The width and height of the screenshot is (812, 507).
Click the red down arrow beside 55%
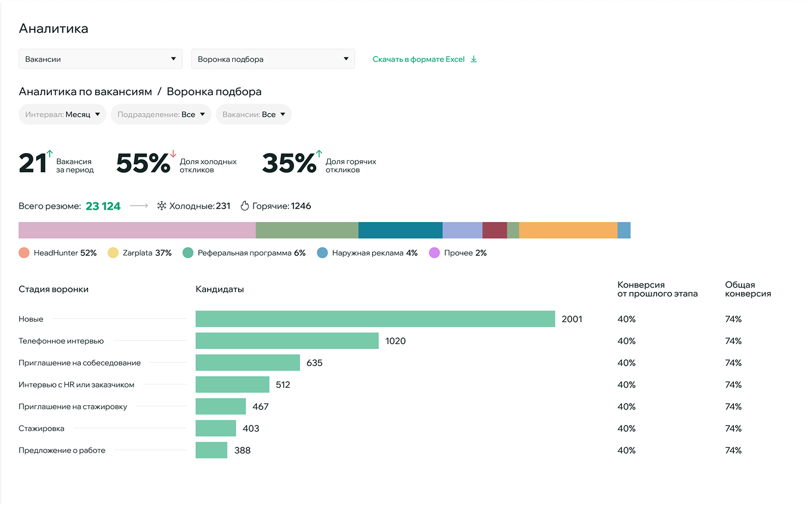(173, 154)
